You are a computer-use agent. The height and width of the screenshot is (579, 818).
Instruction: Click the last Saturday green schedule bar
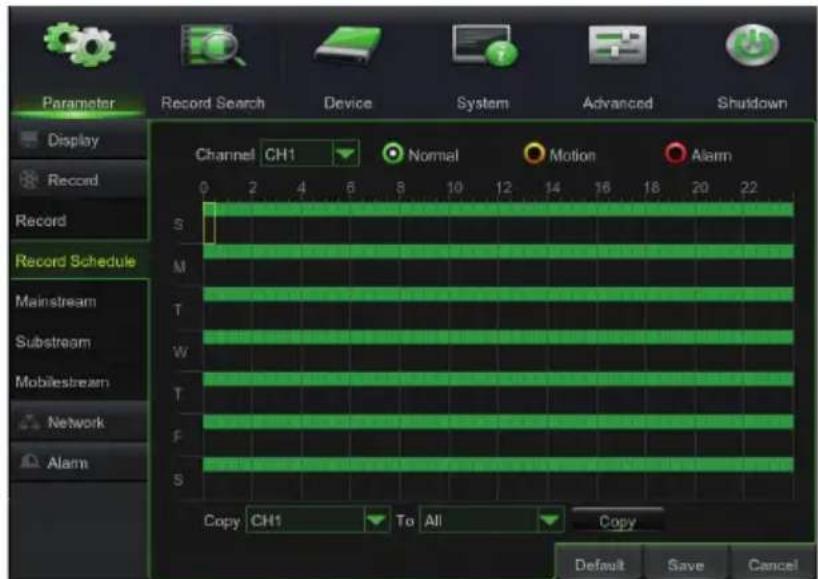(x=498, y=464)
